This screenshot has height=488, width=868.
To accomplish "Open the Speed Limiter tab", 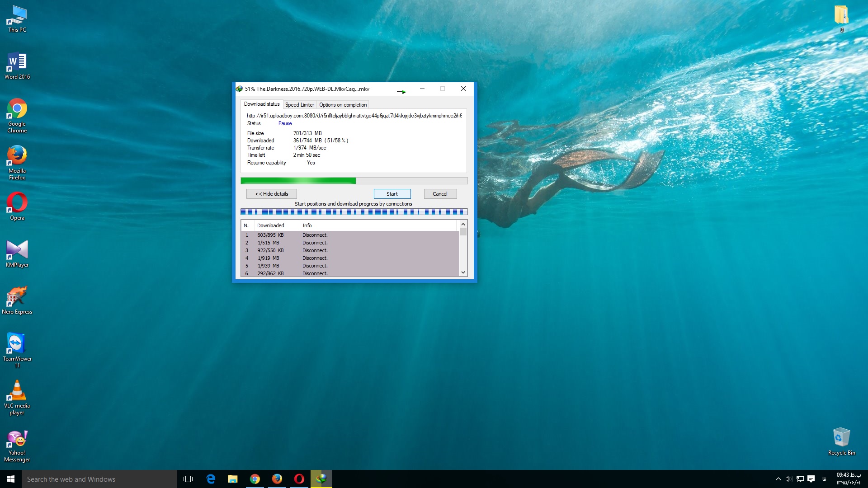I will click(x=300, y=105).
